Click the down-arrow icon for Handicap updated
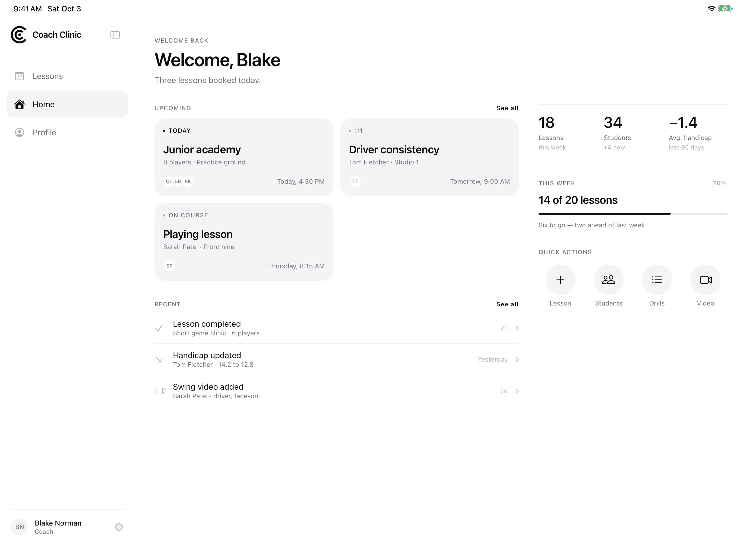 pyautogui.click(x=159, y=360)
